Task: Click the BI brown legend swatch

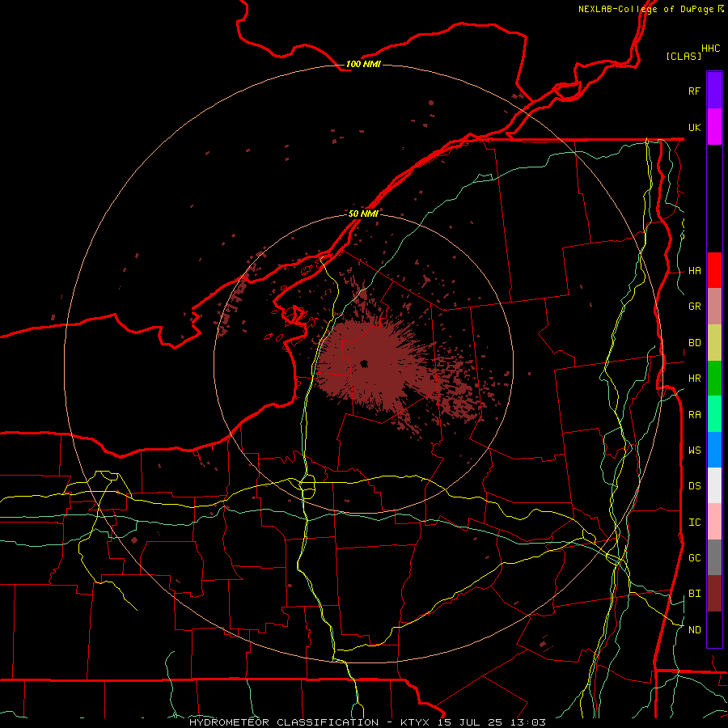Action: point(714,594)
